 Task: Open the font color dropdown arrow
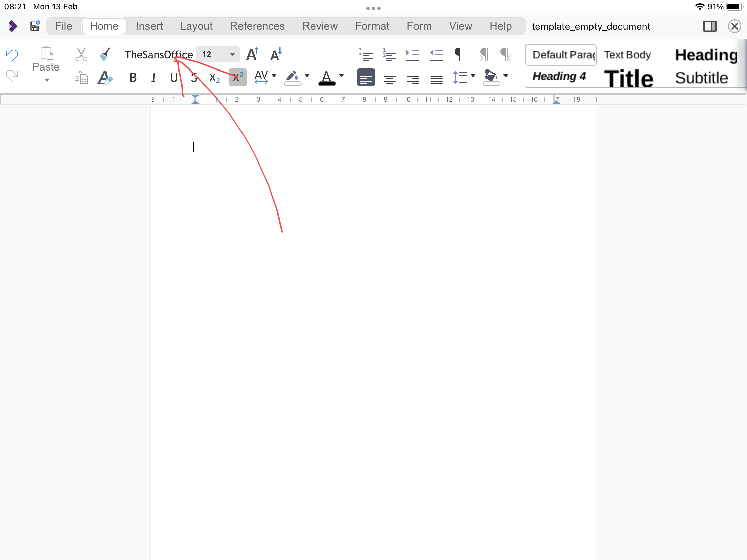tap(341, 77)
